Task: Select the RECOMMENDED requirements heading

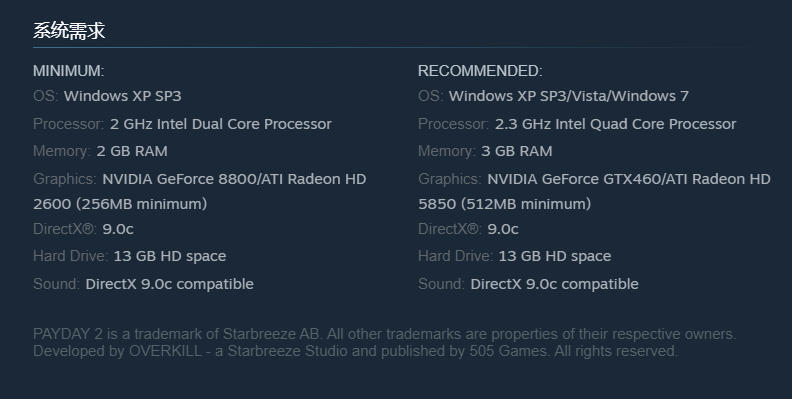Action: click(480, 71)
